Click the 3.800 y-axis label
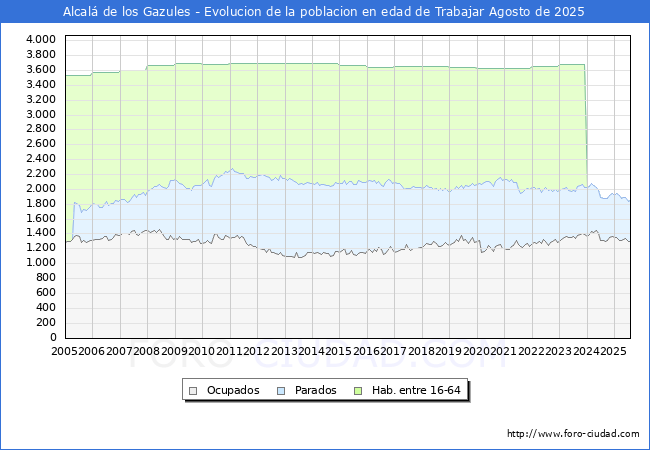Screen dimensions: 650x450 tap(41, 54)
